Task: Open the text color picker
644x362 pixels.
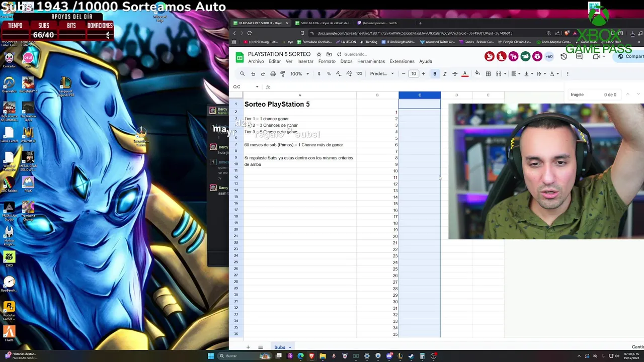Action: [465, 74]
